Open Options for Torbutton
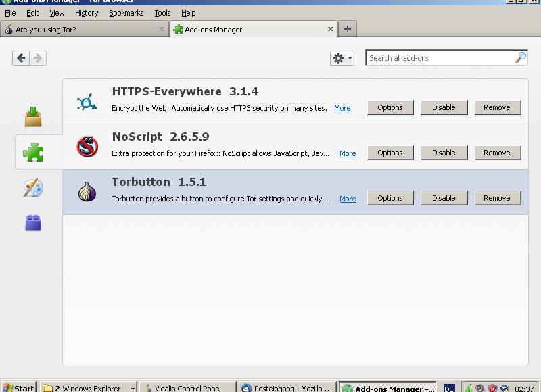 click(x=390, y=198)
